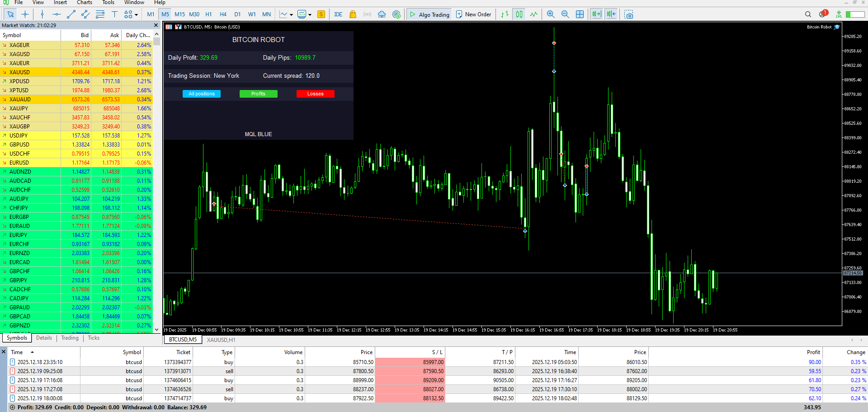Click the chart window icon beside BTCUSD title
The height and width of the screenshot is (412, 868).
click(x=178, y=27)
